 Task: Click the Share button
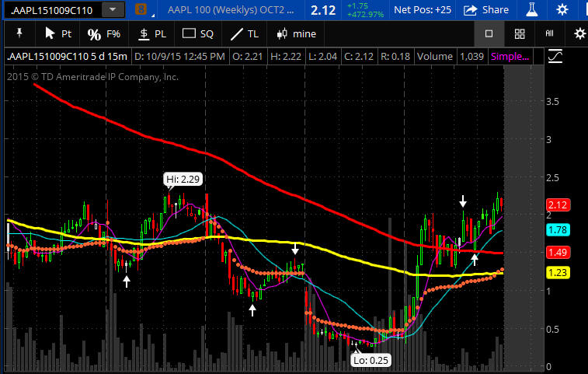(486, 10)
